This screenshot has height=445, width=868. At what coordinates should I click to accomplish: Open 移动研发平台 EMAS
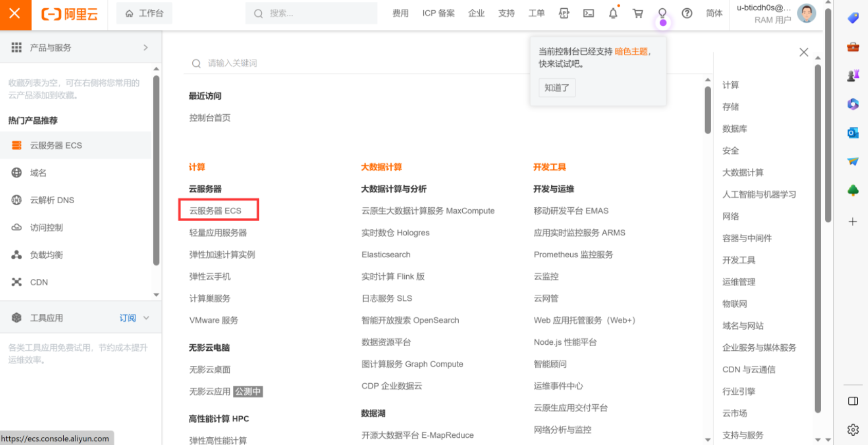[571, 211]
